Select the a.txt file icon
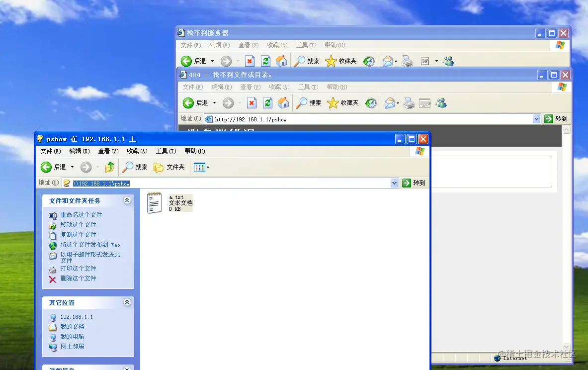 155,202
